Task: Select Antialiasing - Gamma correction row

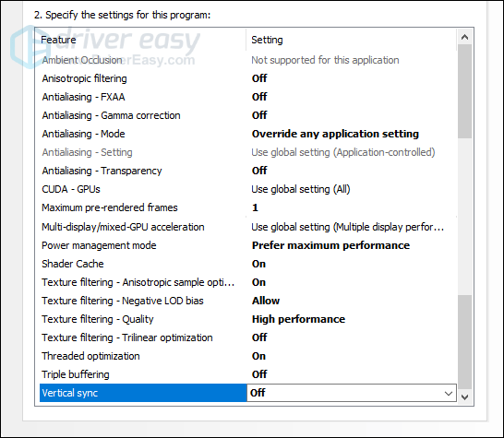Action: tap(247, 115)
